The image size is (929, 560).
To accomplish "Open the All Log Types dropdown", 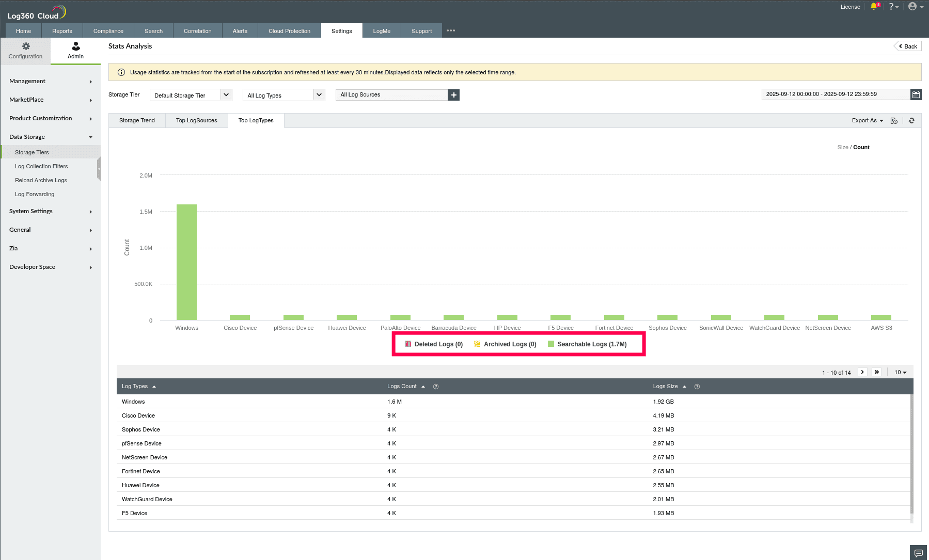I will [284, 95].
